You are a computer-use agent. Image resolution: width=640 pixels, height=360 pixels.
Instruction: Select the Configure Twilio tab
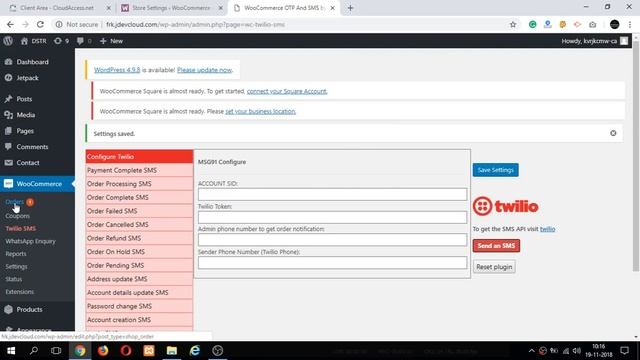click(x=139, y=157)
